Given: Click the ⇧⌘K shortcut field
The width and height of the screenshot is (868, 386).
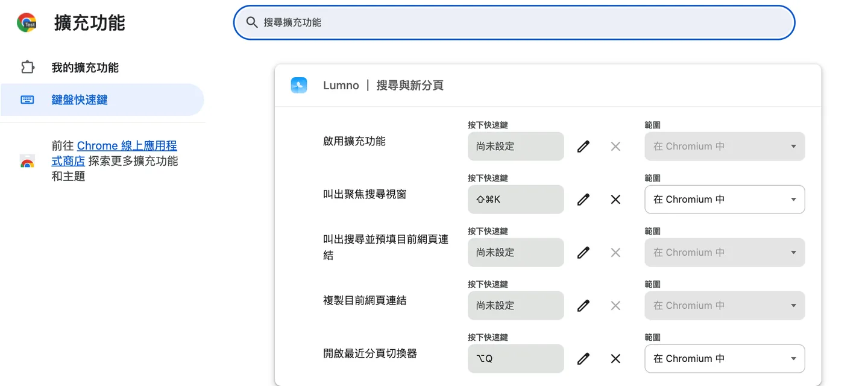Looking at the screenshot, I should [516, 200].
